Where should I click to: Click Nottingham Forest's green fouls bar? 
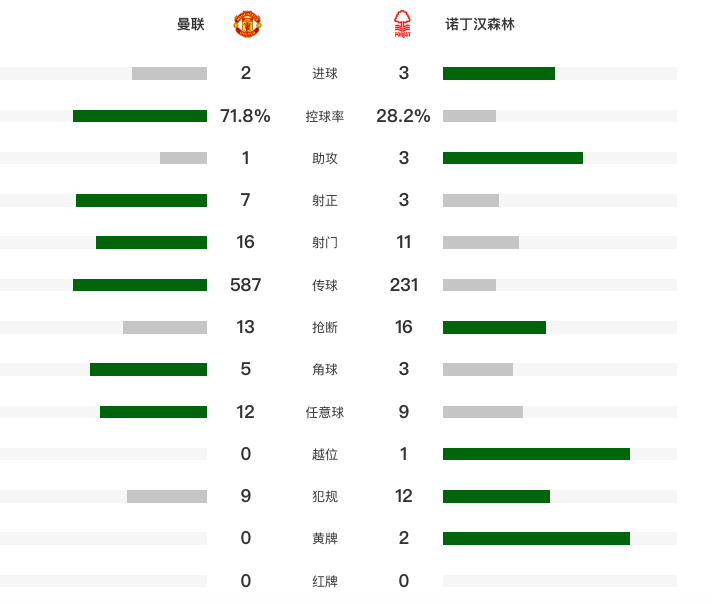pyautogui.click(x=496, y=496)
